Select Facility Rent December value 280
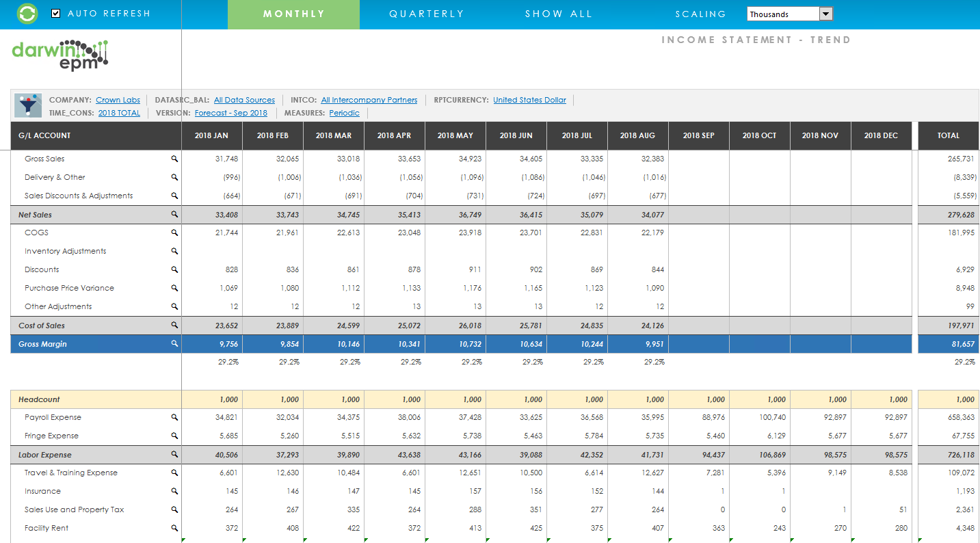The height and width of the screenshot is (543, 980). point(901,528)
